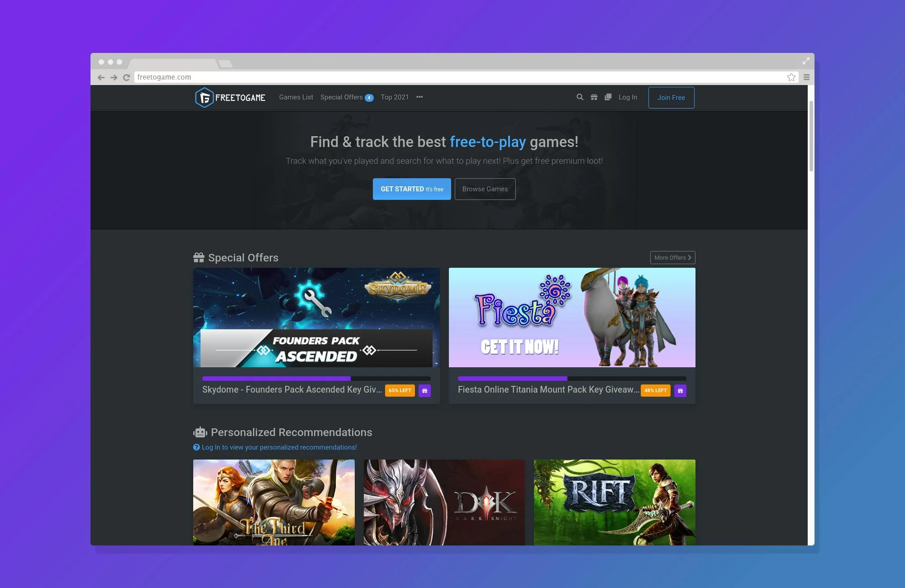Click Fiesta Online Titania Mount Pack title
The image size is (905, 588).
[x=548, y=389]
